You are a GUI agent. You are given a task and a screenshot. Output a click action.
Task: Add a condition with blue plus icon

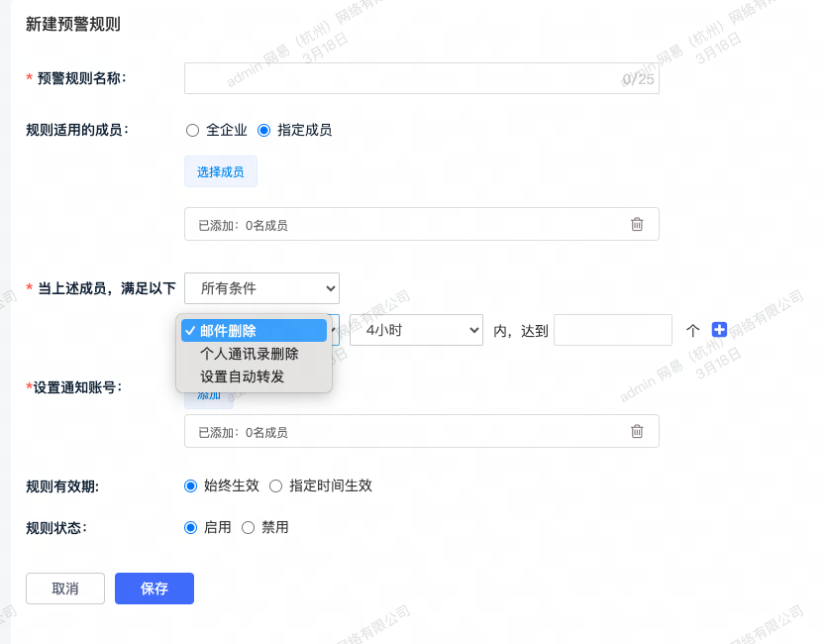(x=719, y=330)
